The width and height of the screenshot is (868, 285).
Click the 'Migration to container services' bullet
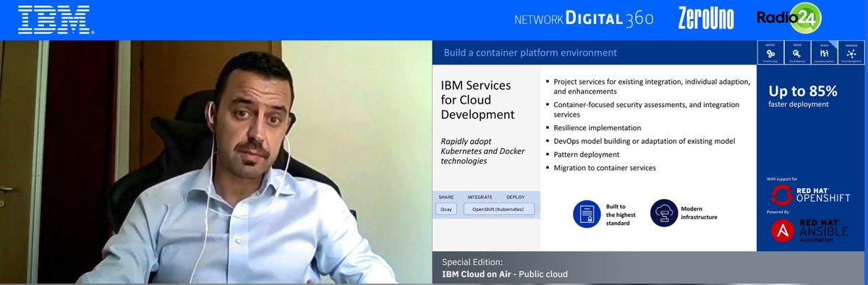pos(605,168)
